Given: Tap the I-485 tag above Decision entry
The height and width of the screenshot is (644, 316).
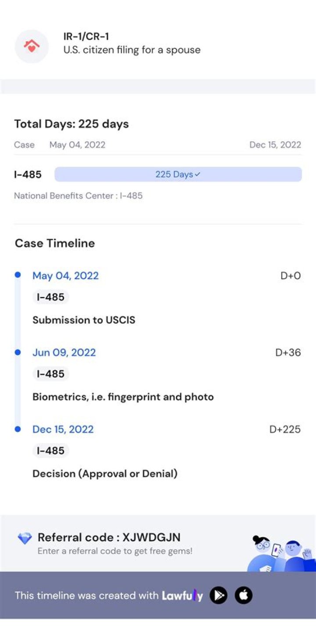Looking at the screenshot, I should pyautogui.click(x=50, y=451).
